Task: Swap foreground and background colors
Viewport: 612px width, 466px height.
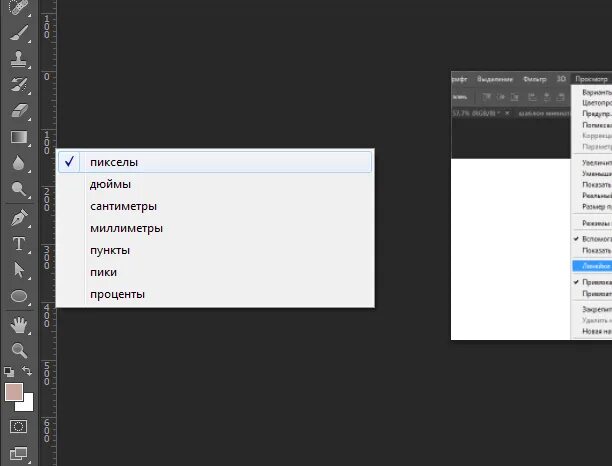Action: [x=27, y=371]
